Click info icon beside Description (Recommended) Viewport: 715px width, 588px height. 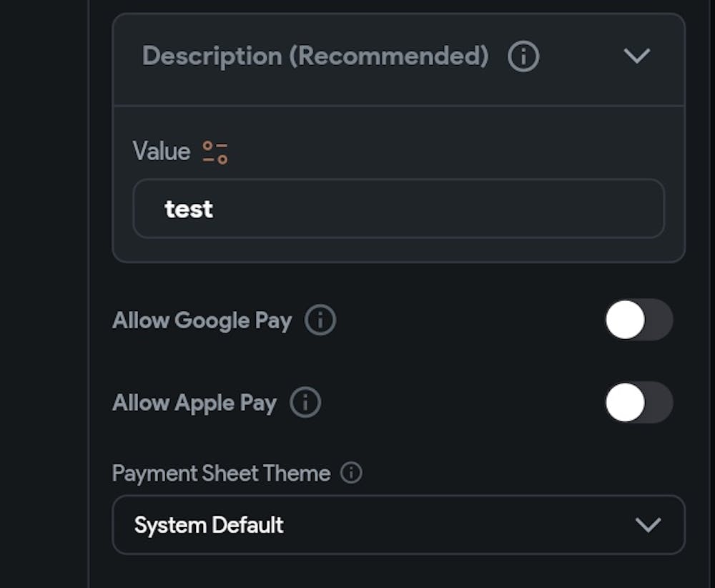tap(523, 56)
